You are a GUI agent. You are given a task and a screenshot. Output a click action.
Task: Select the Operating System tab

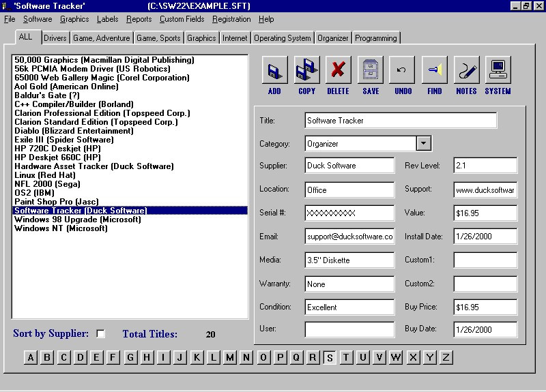point(283,38)
